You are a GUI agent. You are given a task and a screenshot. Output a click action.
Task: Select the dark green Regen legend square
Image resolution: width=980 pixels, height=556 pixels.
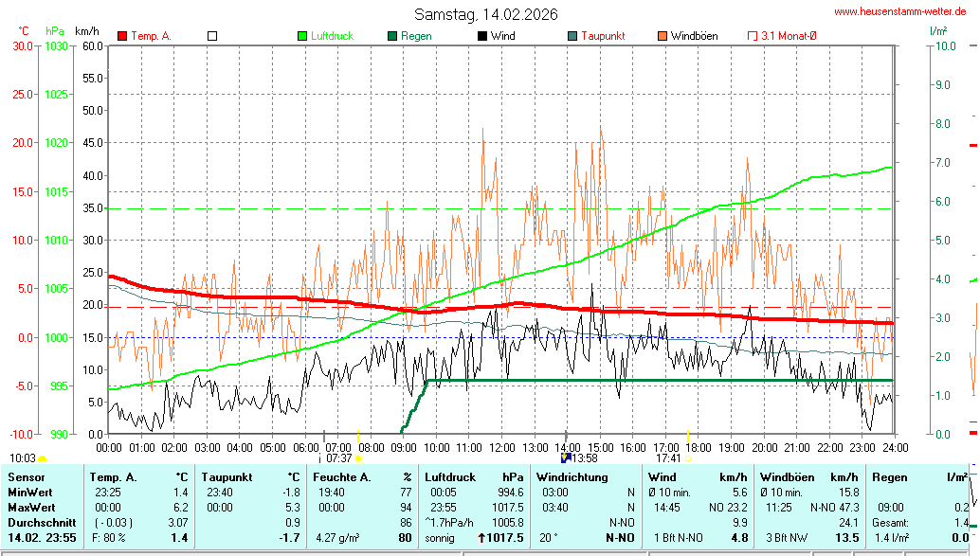click(x=392, y=36)
